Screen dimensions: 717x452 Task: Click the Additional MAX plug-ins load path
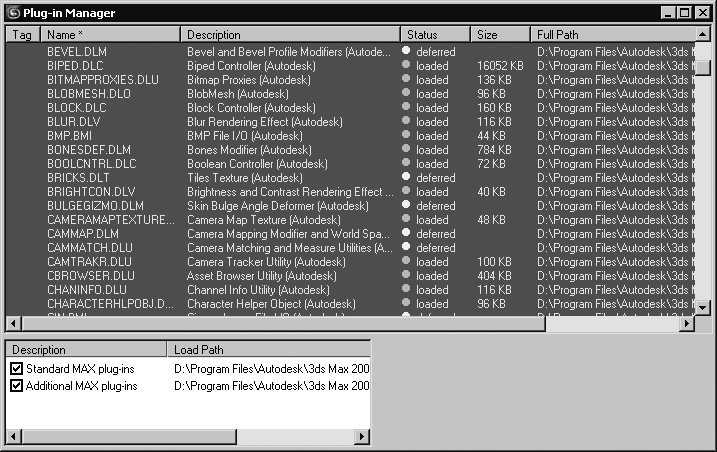[x=272, y=386]
